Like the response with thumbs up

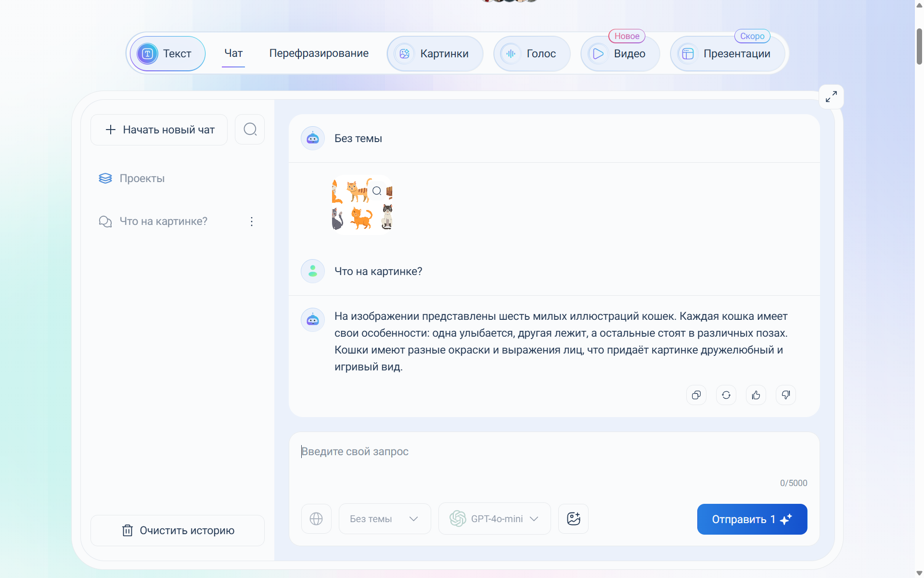click(x=756, y=395)
